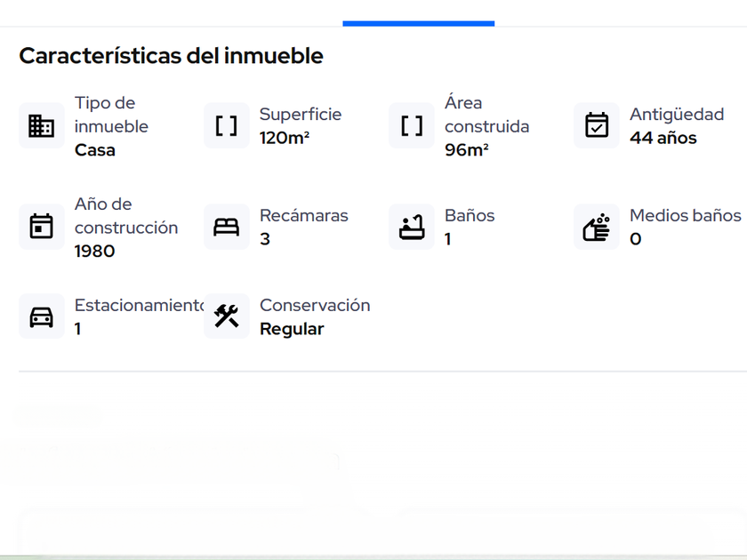Click the 1980 construction year value
Image resolution: width=747 pixels, height=560 pixels.
(95, 251)
